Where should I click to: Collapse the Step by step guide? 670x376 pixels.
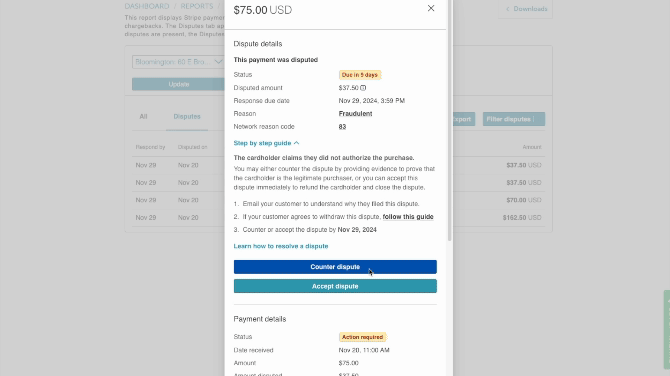pyautogui.click(x=266, y=143)
